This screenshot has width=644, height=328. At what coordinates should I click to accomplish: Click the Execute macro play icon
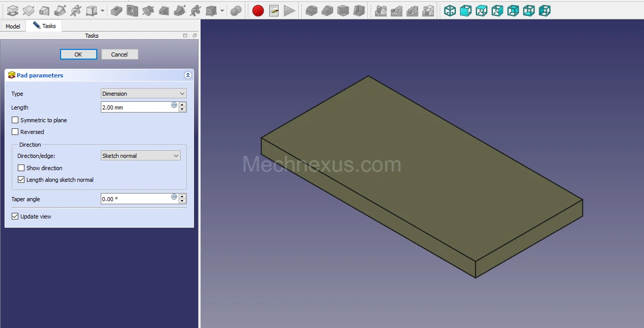(x=290, y=10)
